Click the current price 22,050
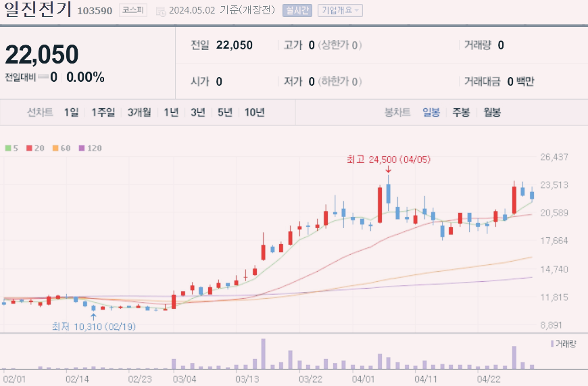The width and height of the screenshot is (588, 386). tap(42, 54)
